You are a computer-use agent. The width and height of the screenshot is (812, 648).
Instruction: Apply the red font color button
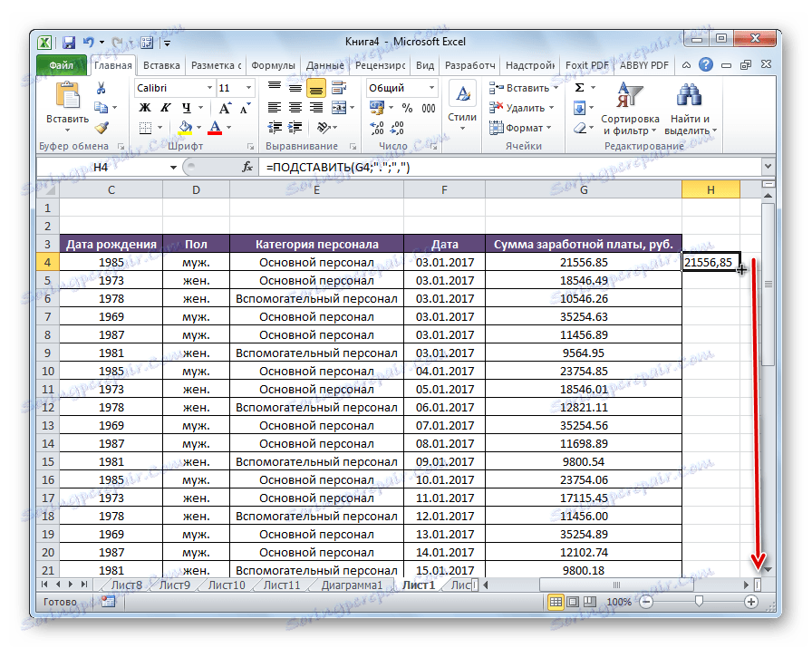(215, 128)
